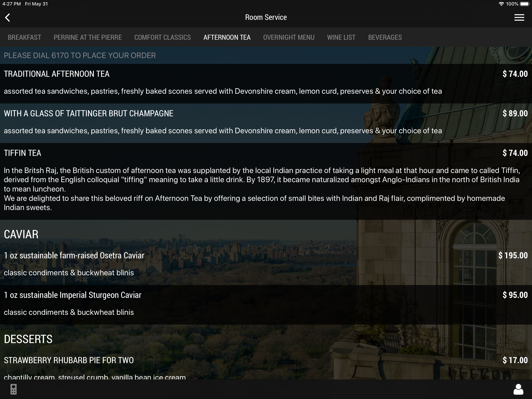
Task: Switch to the Overnight Menu tab
Action: (289, 37)
